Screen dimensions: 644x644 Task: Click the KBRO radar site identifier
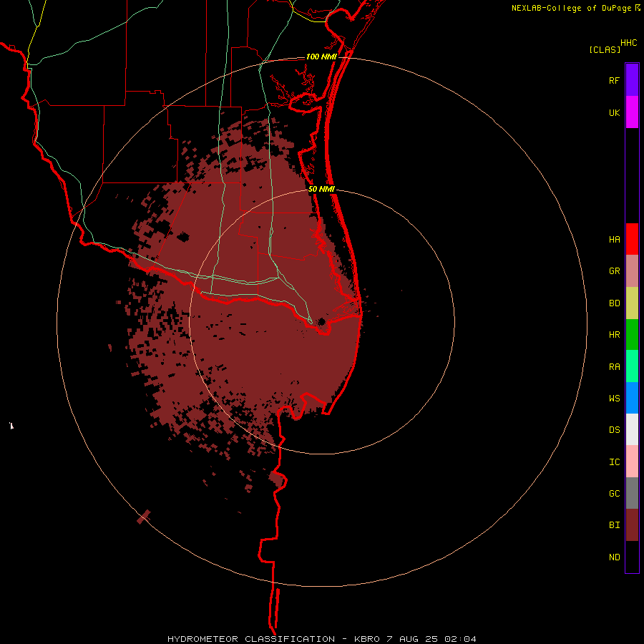[x=367, y=639]
